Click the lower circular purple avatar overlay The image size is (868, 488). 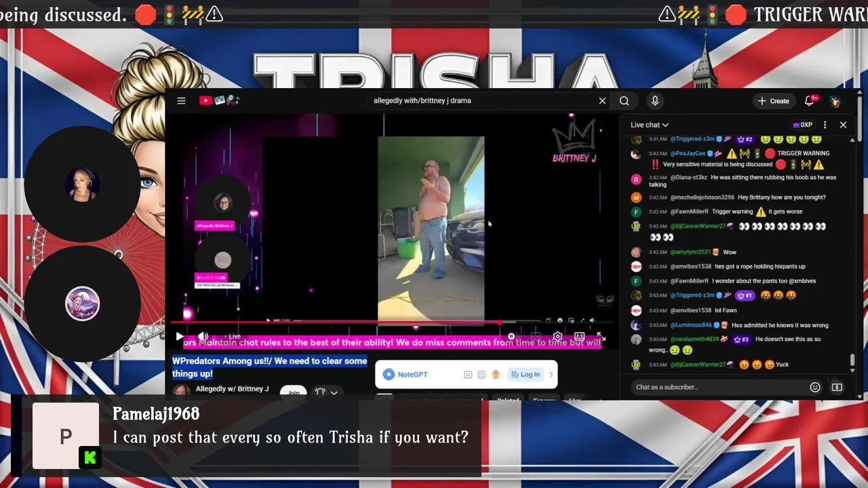click(x=82, y=304)
